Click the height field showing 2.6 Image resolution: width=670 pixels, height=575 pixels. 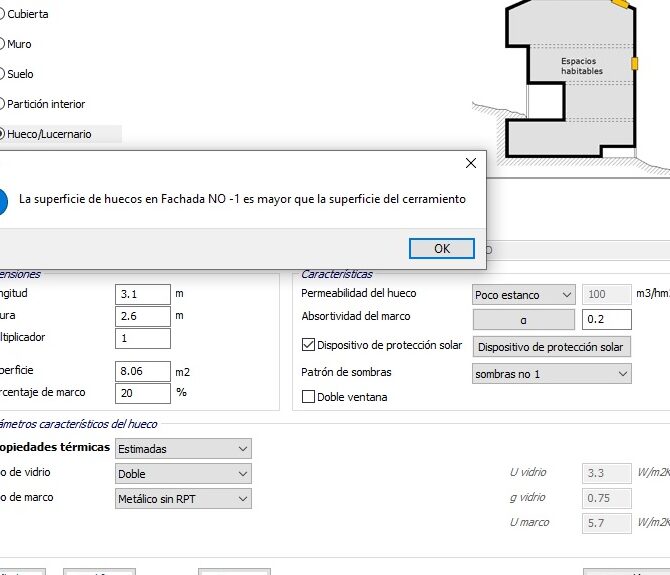coord(143,316)
